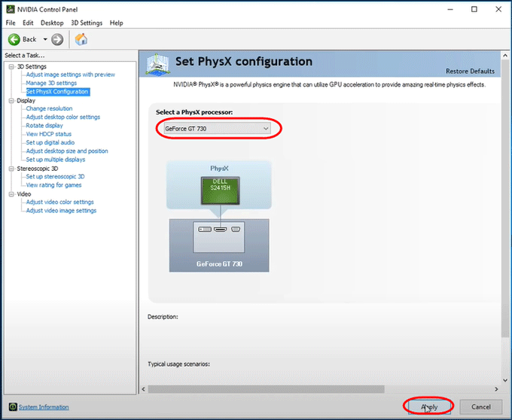The width and height of the screenshot is (512, 420).
Task: Open the System Information link
Action: coord(44,407)
